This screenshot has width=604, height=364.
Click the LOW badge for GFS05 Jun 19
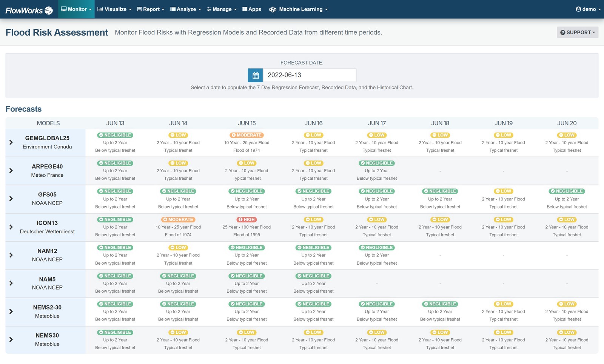click(x=504, y=191)
